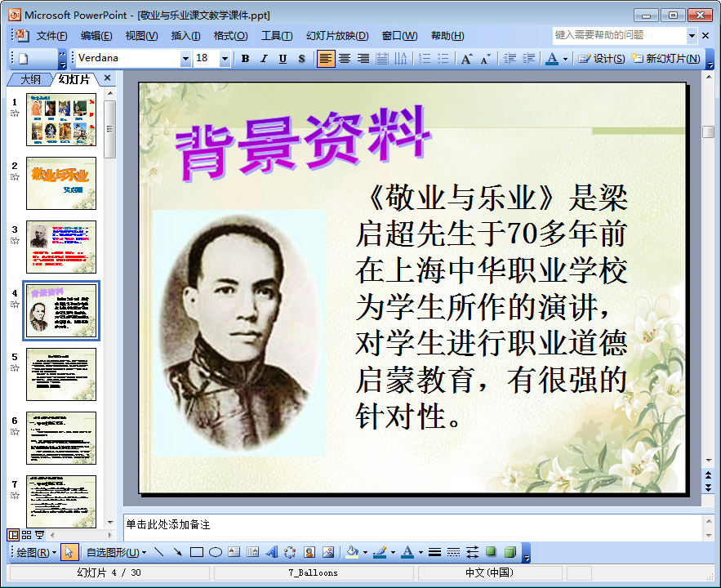Open arrow style options
Image resolution: width=721 pixels, height=588 pixels.
[x=472, y=552]
